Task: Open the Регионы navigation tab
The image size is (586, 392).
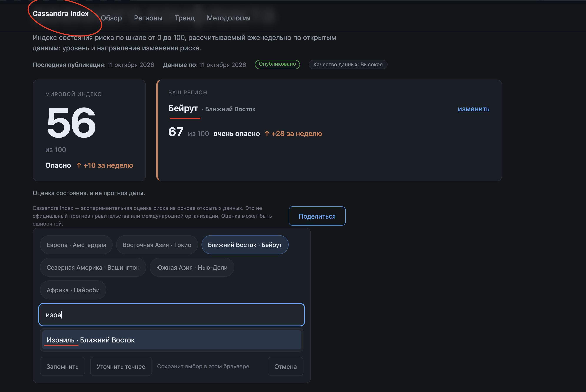Action: coord(148,18)
